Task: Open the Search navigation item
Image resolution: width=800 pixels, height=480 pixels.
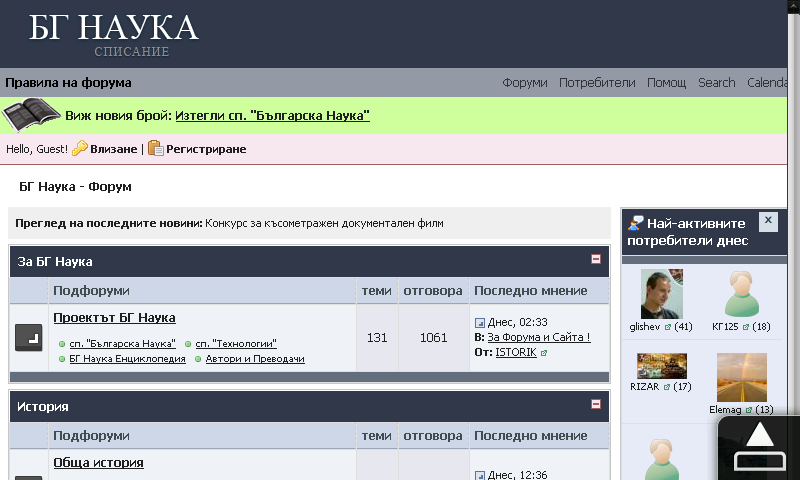Action: coord(716,83)
